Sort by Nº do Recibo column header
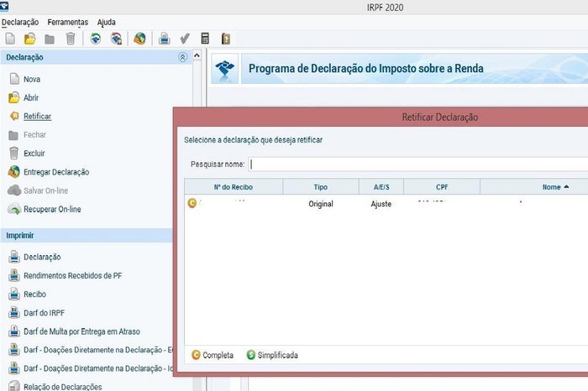This screenshot has height=391, width=588. point(234,187)
